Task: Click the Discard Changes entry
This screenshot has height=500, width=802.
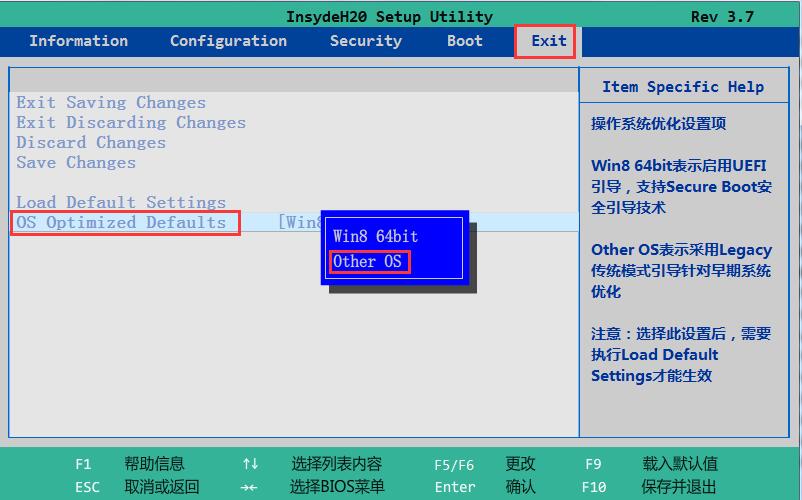Action: point(91,142)
